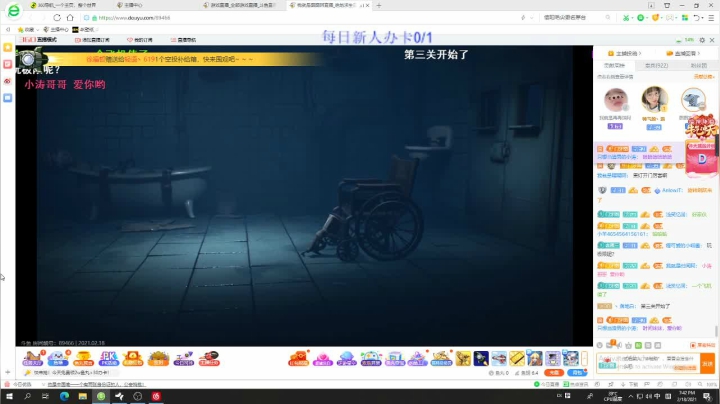Open the favorites star dropdown in bookmarks bar
Screen dimensions: 720x404
coord(28,29)
